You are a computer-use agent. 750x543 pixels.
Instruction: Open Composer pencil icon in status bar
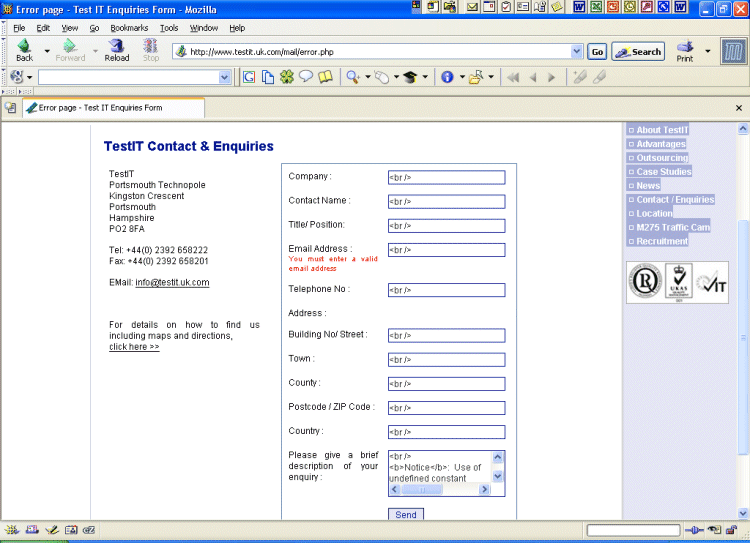point(52,530)
